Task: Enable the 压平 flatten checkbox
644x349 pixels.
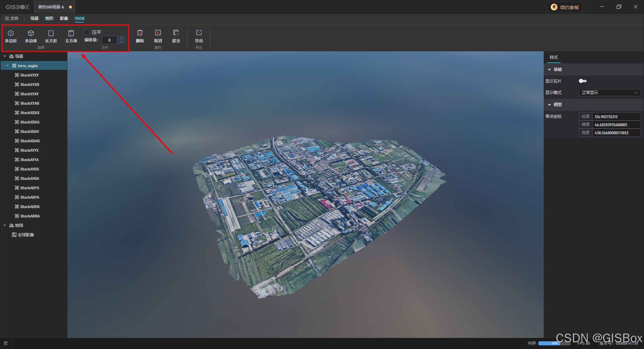Action: (x=87, y=32)
